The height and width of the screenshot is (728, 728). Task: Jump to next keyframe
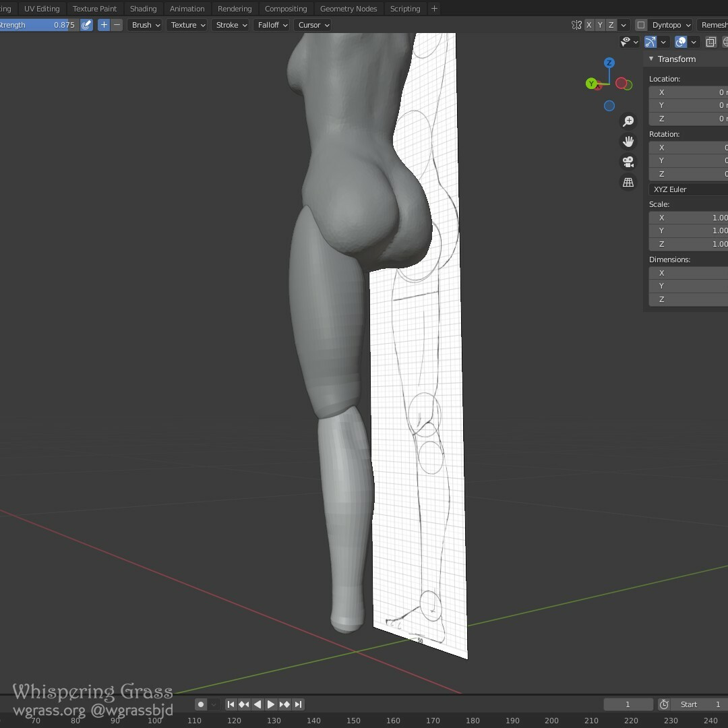[284, 704]
